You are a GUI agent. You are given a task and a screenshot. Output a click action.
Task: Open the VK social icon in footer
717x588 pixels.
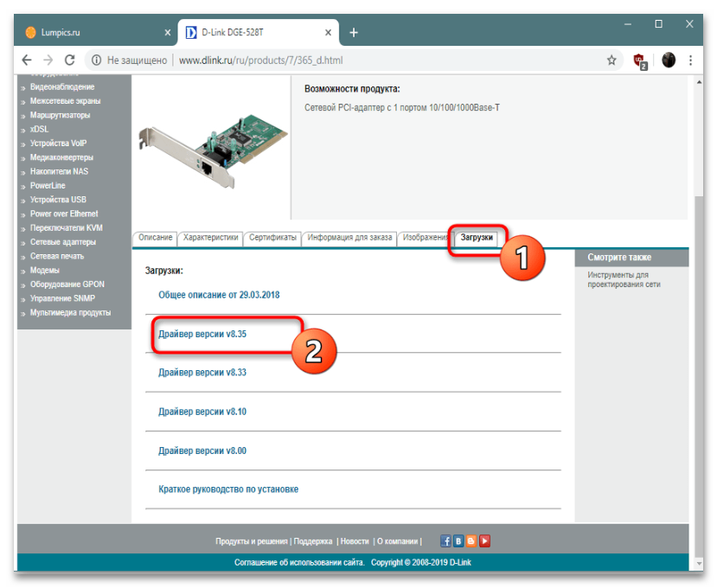(458, 541)
